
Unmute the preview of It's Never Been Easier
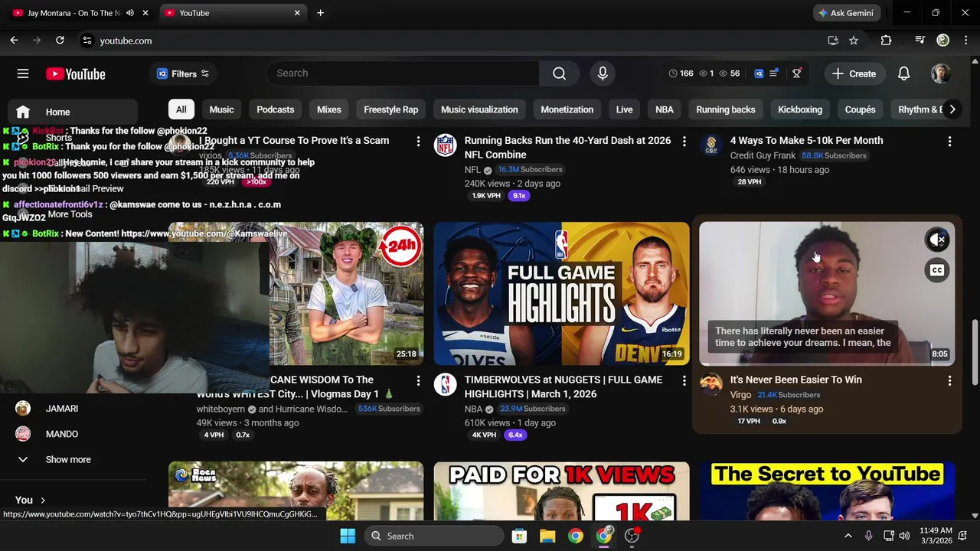pyautogui.click(x=937, y=240)
